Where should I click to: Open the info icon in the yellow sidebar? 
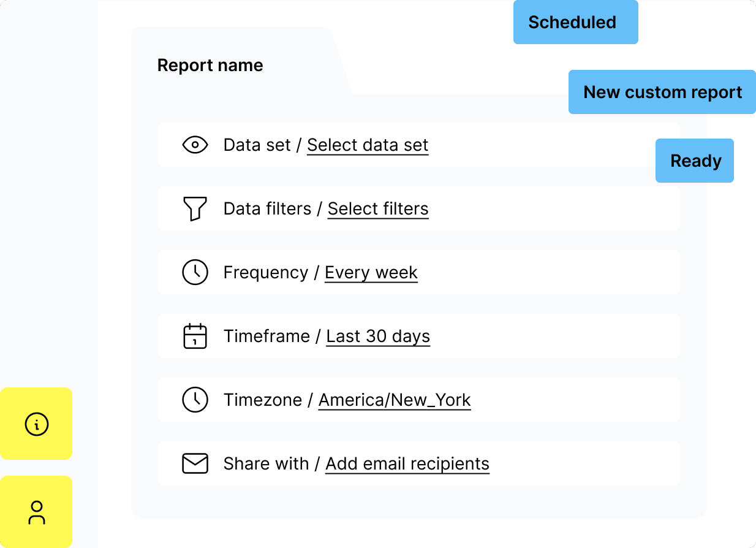pyautogui.click(x=36, y=424)
